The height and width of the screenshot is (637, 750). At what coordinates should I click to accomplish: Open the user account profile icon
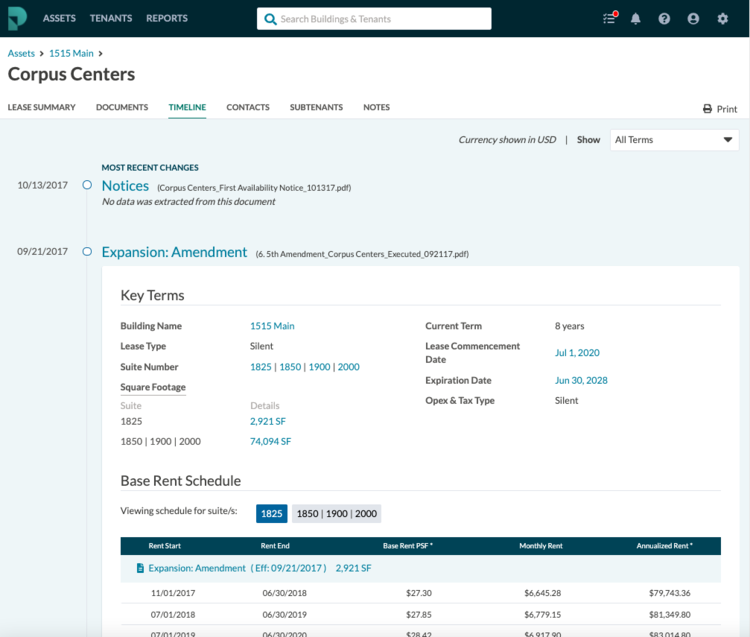(693, 19)
